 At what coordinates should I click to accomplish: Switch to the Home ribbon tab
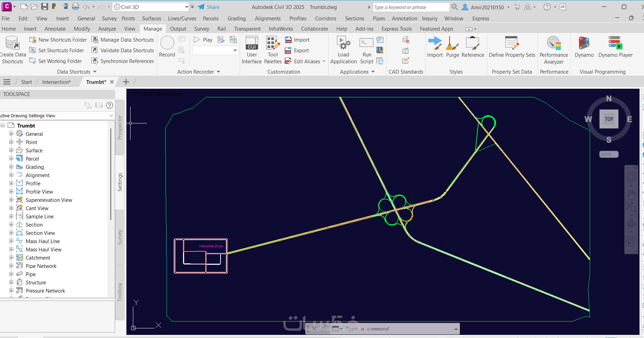point(9,29)
